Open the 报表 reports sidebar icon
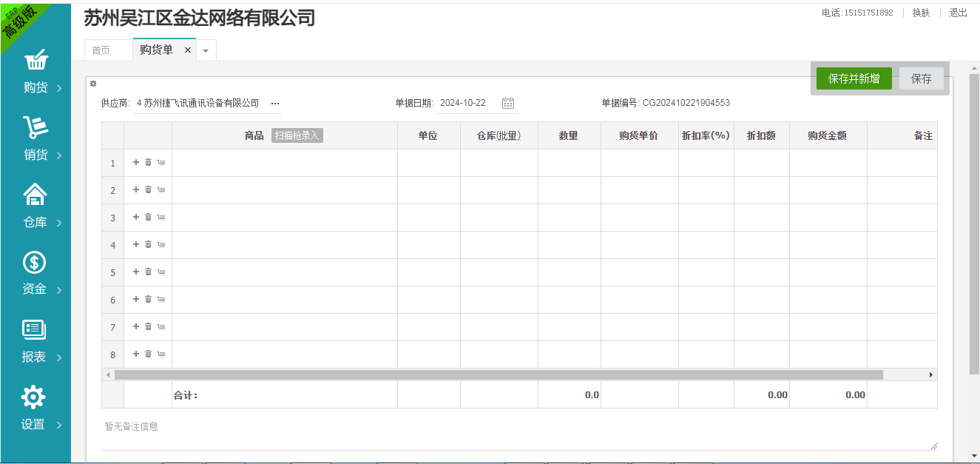 pos(35,330)
